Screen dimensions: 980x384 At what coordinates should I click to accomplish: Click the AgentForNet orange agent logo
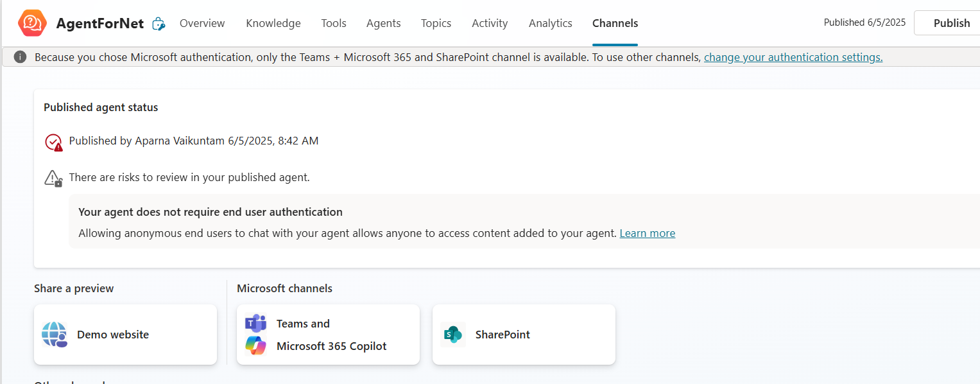coord(32,23)
